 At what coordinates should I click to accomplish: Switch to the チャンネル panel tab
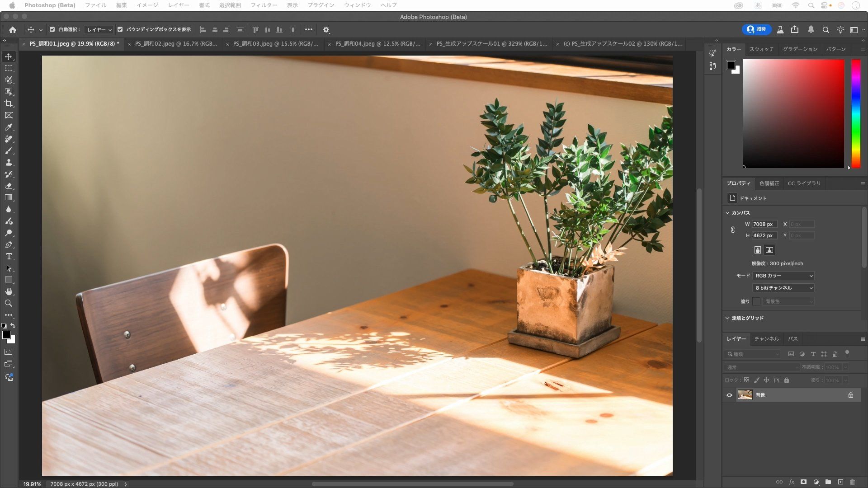(766, 338)
